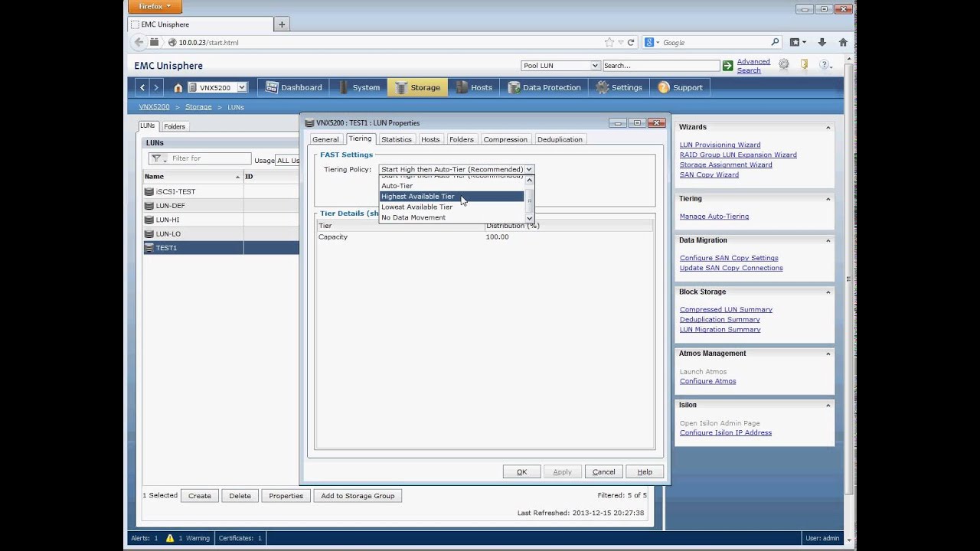Viewport: 980px width, 551px height.
Task: Open the Dashboard section
Action: point(294,87)
